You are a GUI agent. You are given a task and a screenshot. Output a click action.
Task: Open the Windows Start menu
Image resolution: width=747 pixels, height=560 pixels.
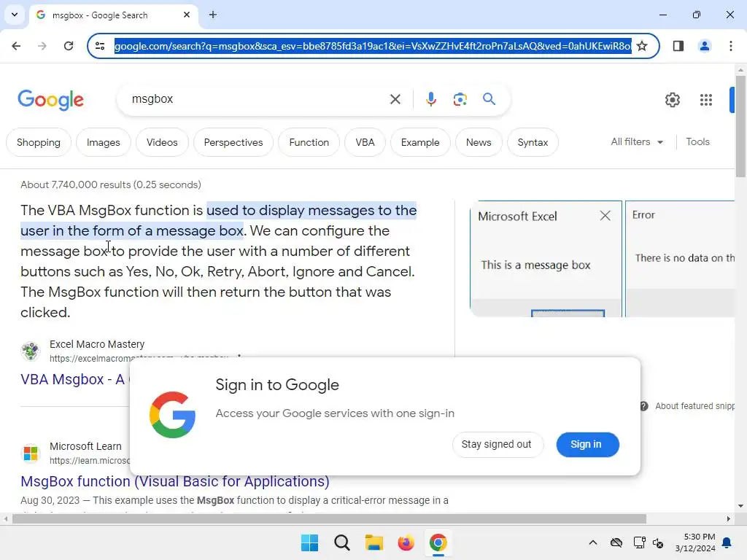(x=309, y=542)
